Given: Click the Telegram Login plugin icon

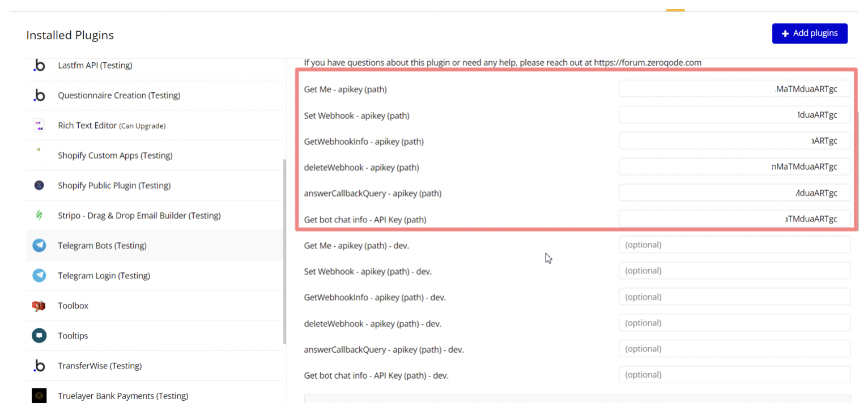Looking at the screenshot, I should 39,276.
